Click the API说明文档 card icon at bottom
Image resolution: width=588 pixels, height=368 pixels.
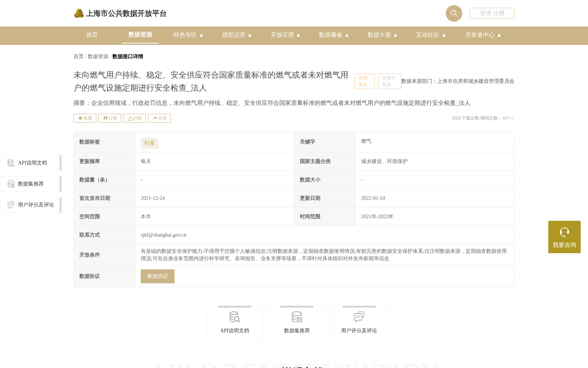pyautogui.click(x=235, y=317)
